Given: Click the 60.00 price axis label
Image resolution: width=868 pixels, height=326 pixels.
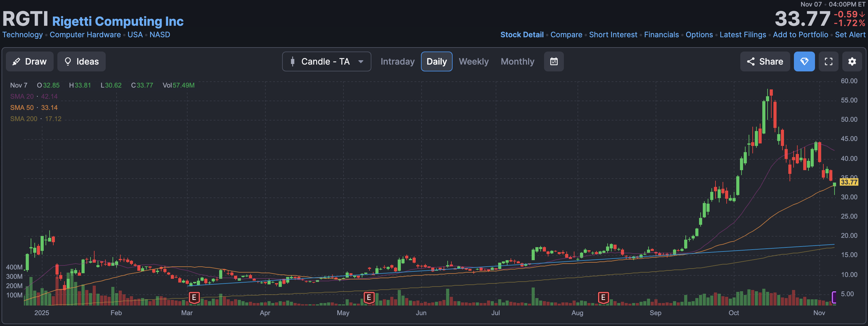Looking at the screenshot, I should (x=849, y=81).
